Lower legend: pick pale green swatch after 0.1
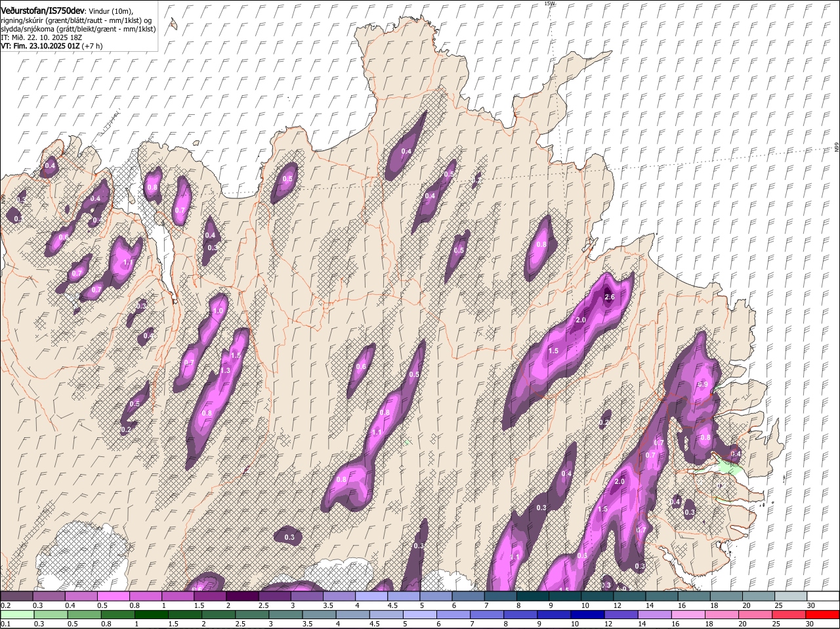The width and height of the screenshot is (840, 629). click(x=16, y=615)
